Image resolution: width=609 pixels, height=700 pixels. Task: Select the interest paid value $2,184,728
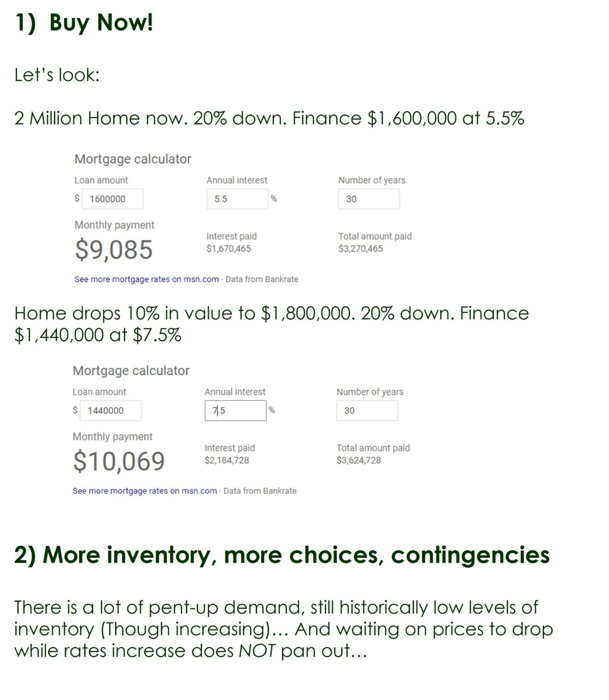[x=227, y=460]
